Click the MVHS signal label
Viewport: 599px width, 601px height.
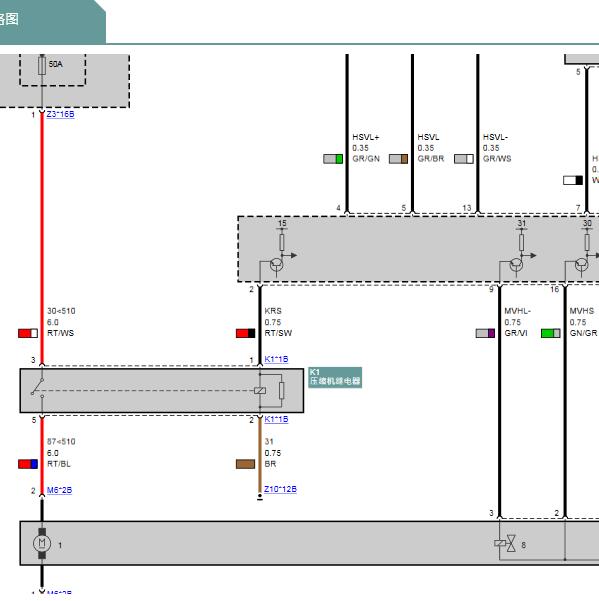point(582,311)
